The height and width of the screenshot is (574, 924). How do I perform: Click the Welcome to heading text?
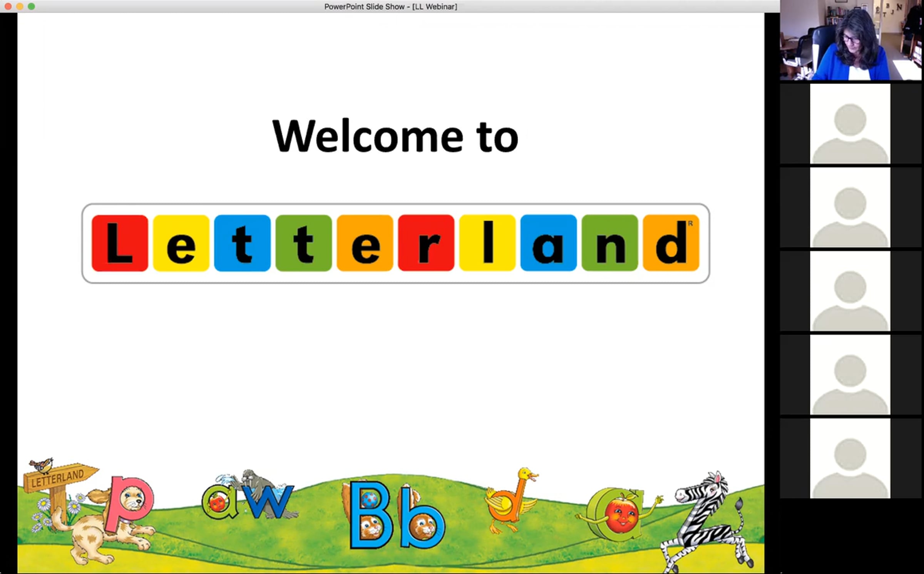pos(395,136)
